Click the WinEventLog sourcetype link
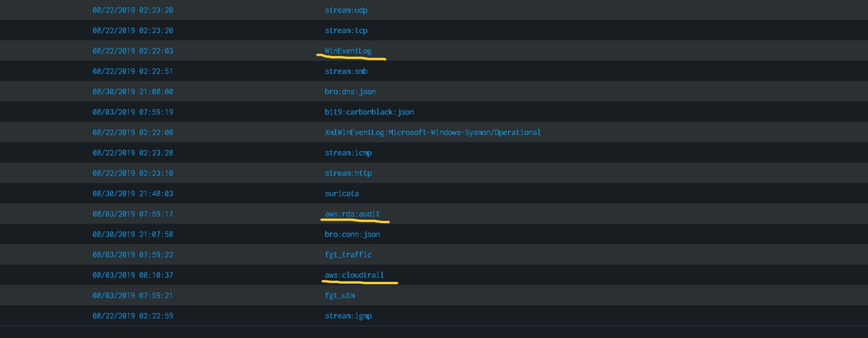 click(348, 51)
